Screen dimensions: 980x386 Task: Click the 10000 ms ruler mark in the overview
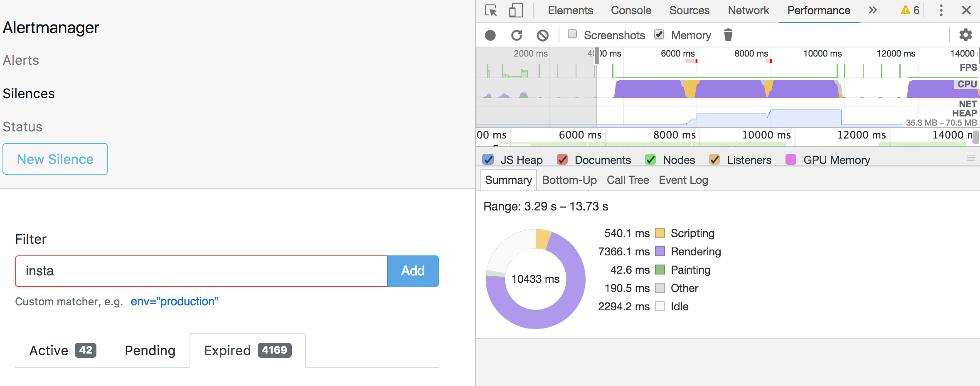(x=822, y=53)
